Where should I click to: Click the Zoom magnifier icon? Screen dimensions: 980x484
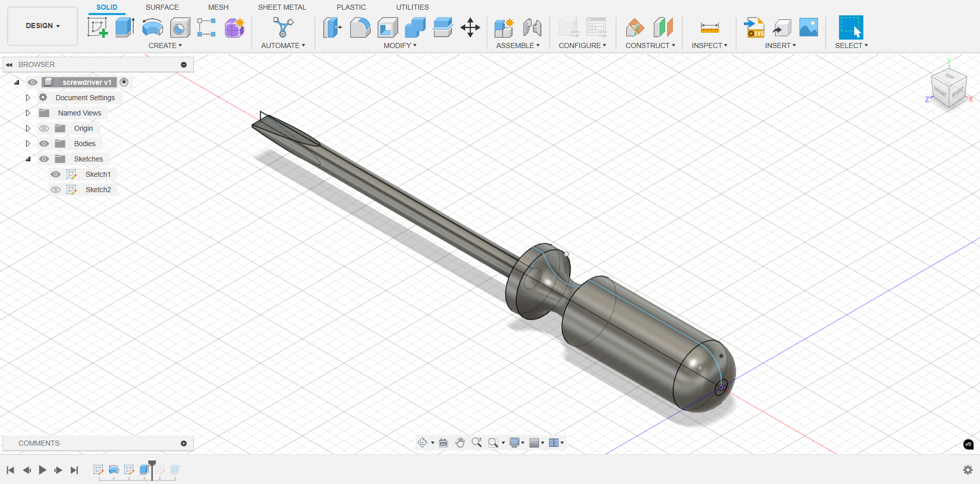(x=476, y=443)
